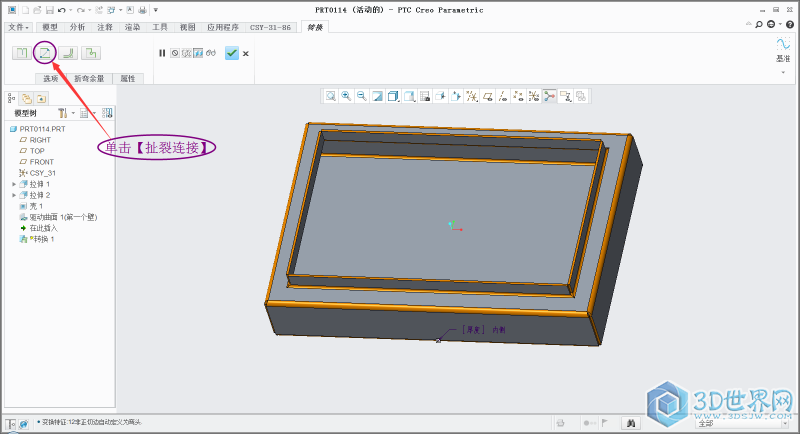Viewport: 800px width, 434px height.
Task: Toggle the coordinate system display icon
Action: 534,96
